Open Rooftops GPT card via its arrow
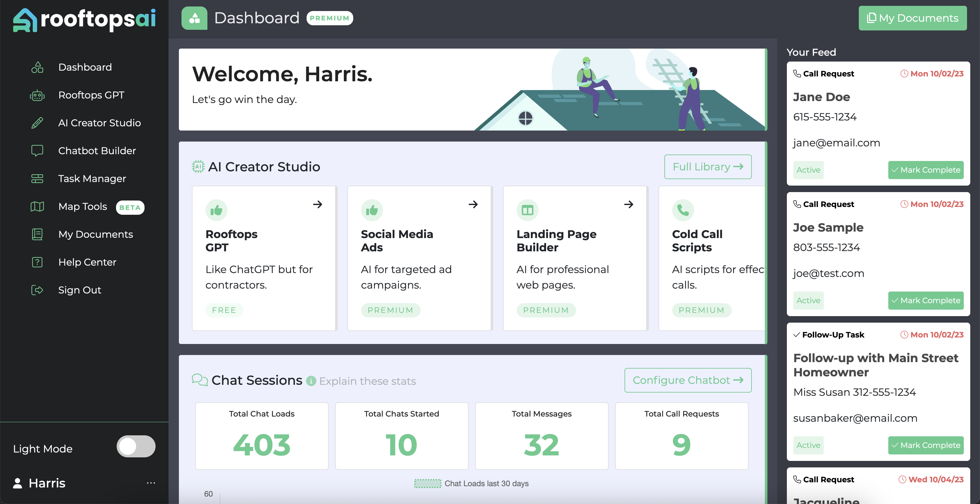The height and width of the screenshot is (504, 980). tap(318, 204)
